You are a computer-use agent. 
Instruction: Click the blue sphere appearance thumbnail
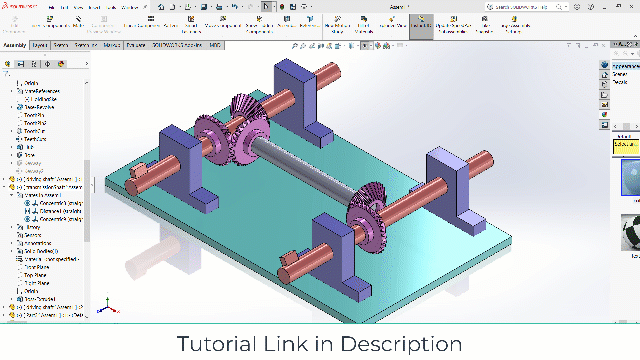pyautogui.click(x=630, y=178)
